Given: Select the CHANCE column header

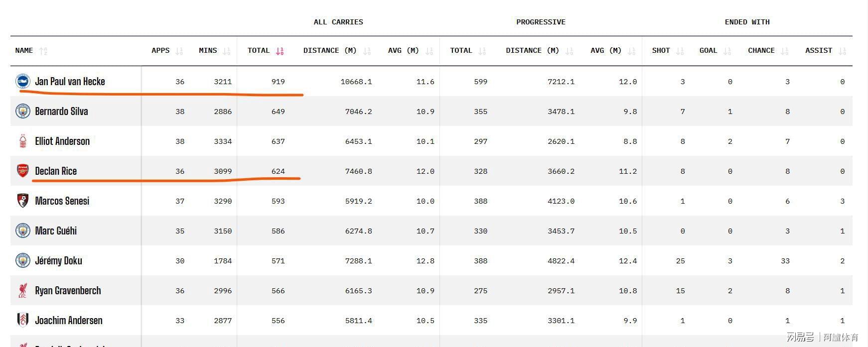Looking at the screenshot, I should point(761,50).
